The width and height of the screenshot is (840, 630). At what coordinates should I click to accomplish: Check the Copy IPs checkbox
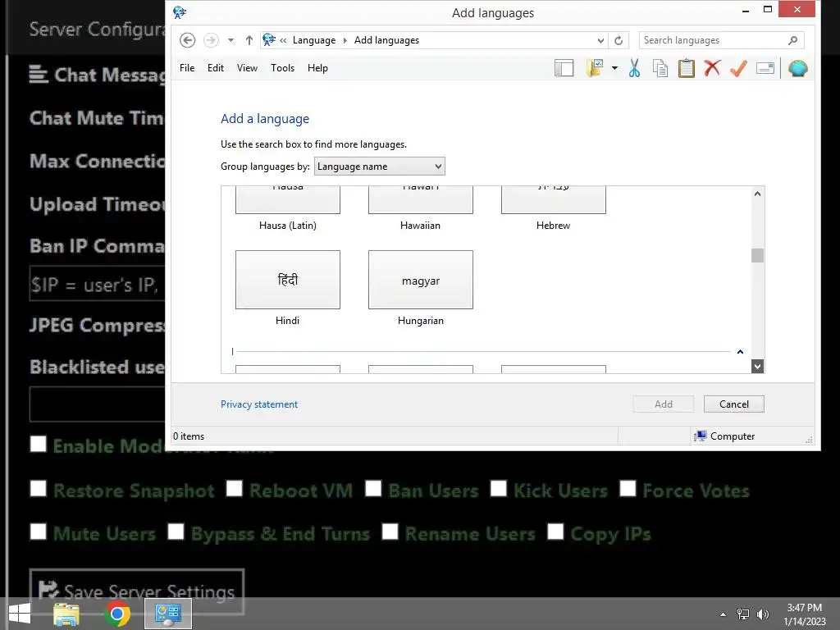coord(555,532)
